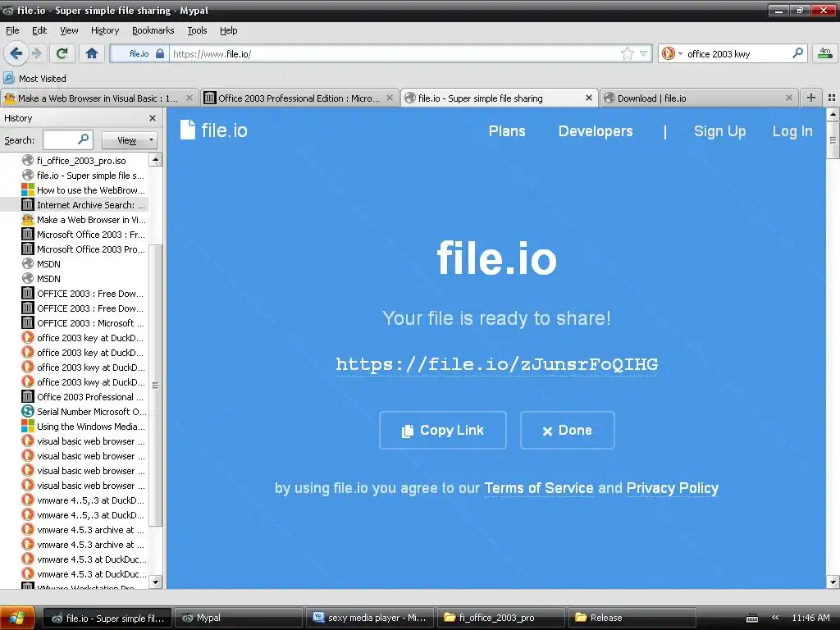Bookmark this page with the star icon
The image size is (840, 630).
(x=627, y=53)
